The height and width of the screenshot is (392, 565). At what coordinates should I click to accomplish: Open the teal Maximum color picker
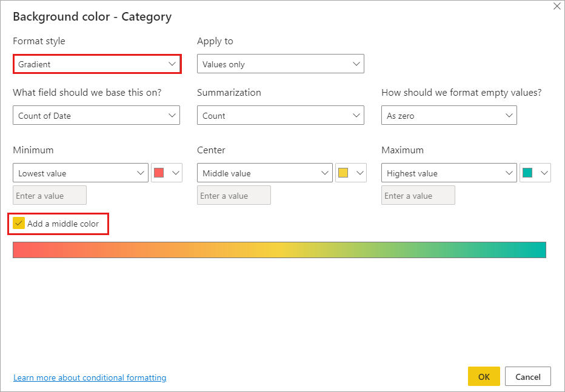(x=535, y=173)
